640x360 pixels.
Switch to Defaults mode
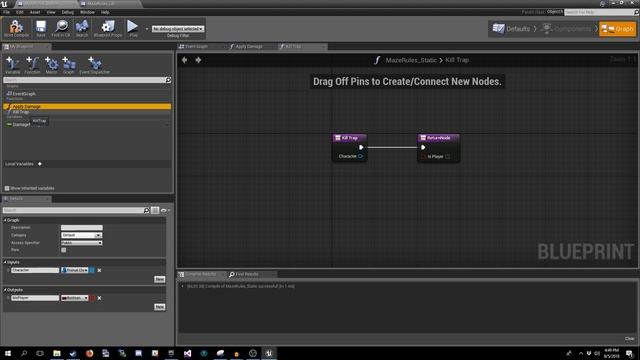[x=512, y=29]
